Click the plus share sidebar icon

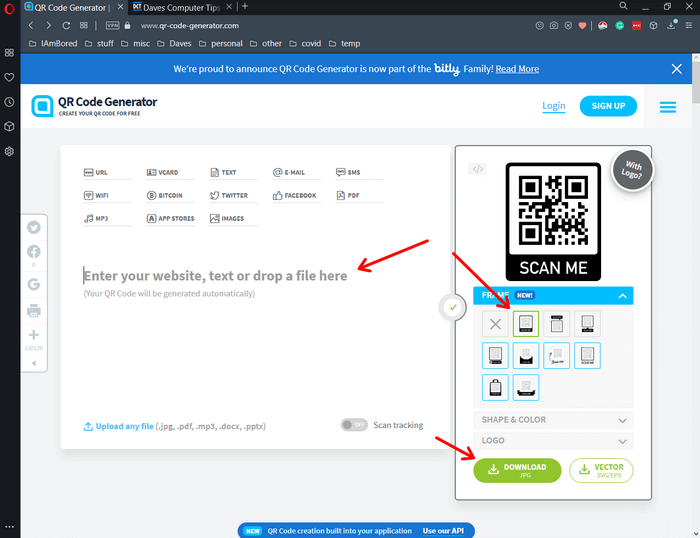tap(34, 335)
